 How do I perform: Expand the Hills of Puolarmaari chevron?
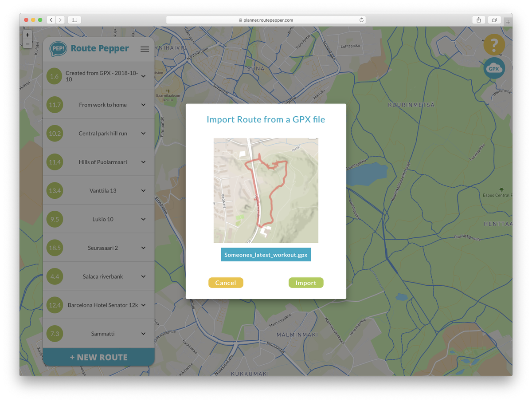click(x=143, y=162)
